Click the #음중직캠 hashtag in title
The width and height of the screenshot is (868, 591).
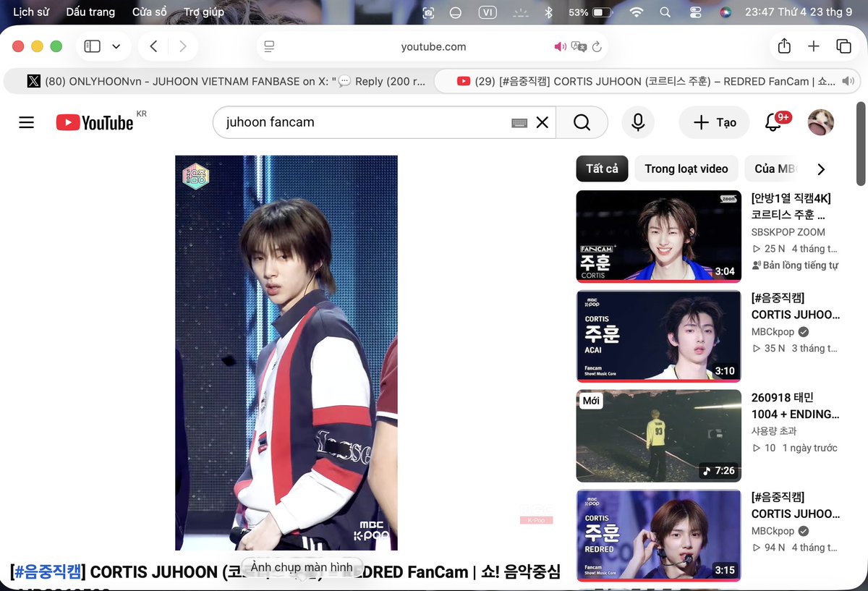48,572
